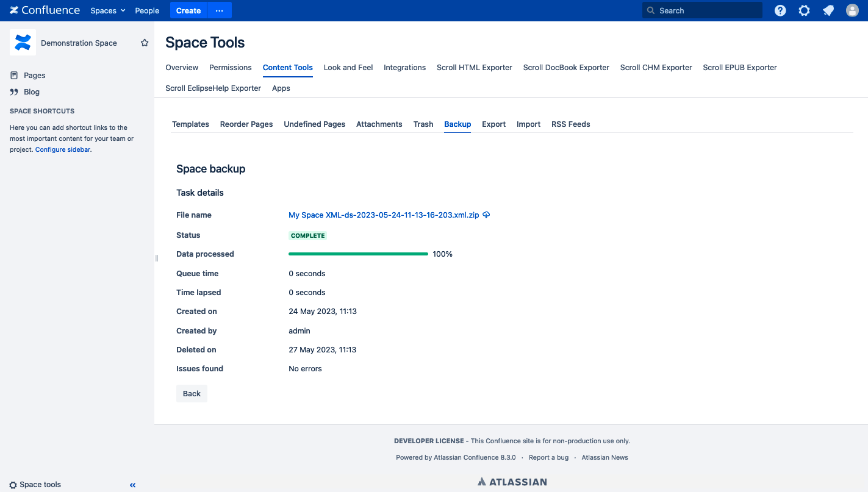The height and width of the screenshot is (492, 868).
Task: Star the Demonstration Space as favorite
Action: 145,43
